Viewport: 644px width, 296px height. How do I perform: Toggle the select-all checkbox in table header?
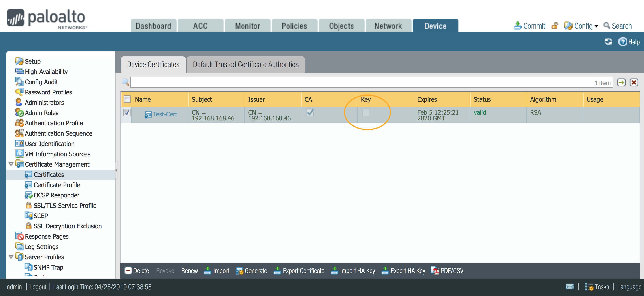pos(127,99)
